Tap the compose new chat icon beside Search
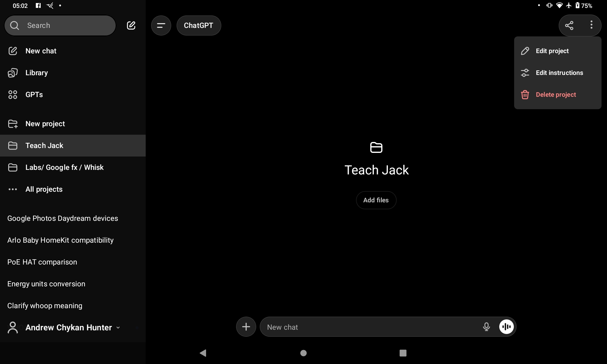Image resolution: width=607 pixels, height=364 pixels. click(x=131, y=25)
